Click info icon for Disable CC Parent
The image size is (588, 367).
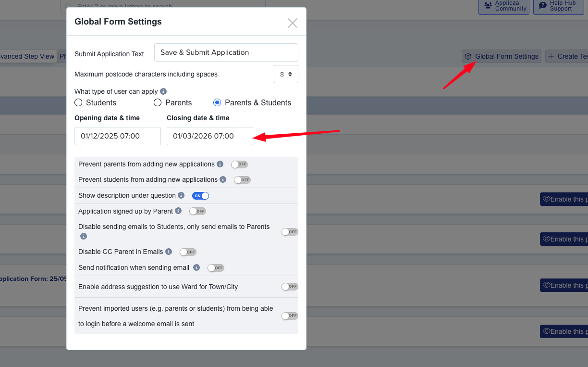(x=169, y=252)
